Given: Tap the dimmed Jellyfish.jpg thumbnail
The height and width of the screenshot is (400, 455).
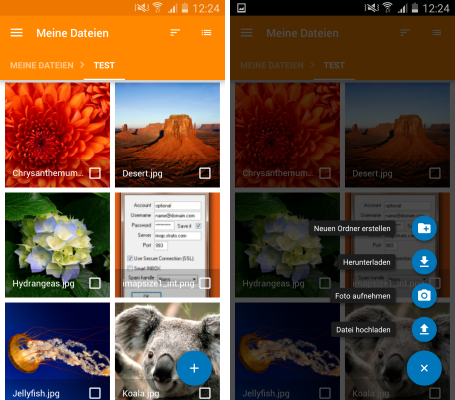Looking at the screenshot, I should tap(287, 351).
